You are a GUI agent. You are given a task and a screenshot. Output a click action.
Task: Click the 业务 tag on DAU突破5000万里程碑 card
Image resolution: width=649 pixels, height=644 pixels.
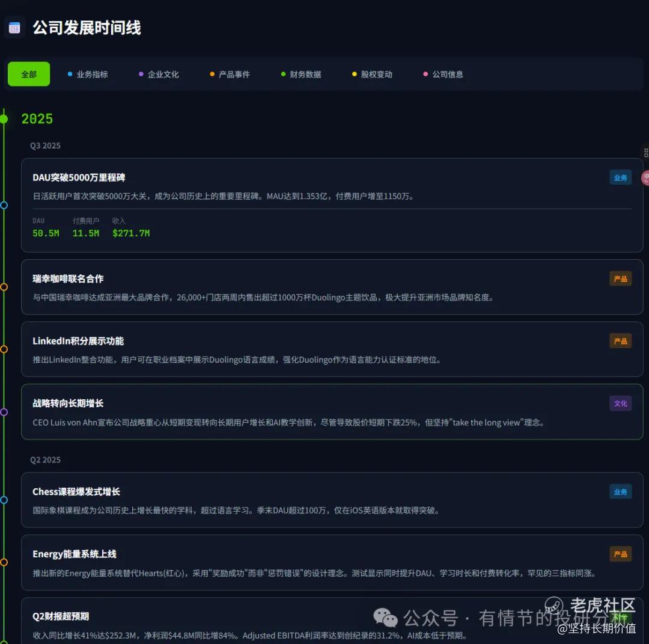pos(620,177)
